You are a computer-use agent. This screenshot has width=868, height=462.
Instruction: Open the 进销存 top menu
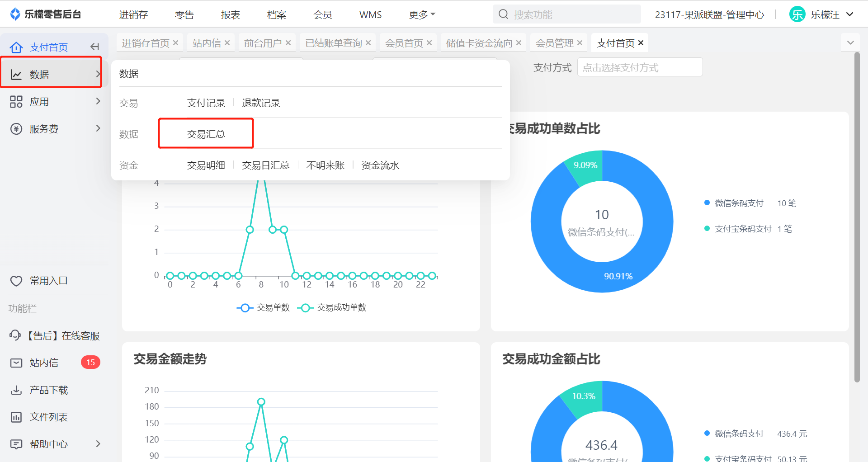(133, 14)
